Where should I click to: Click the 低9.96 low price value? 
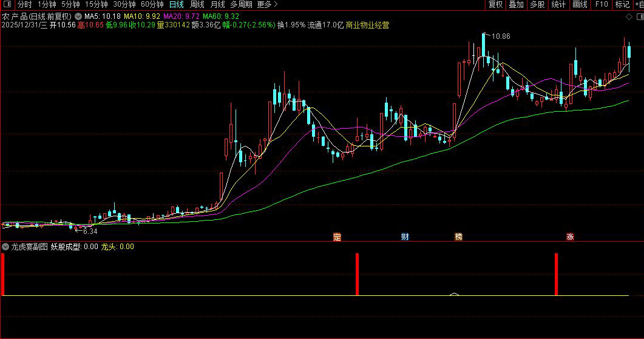(x=117, y=25)
